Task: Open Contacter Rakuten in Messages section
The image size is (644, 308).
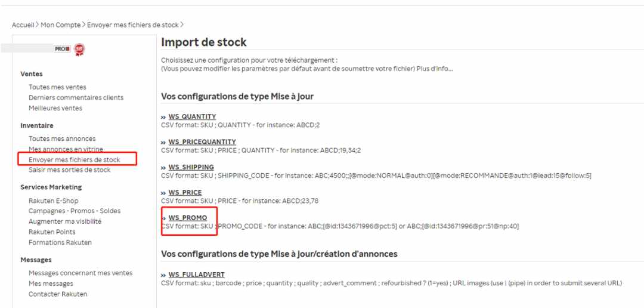Action: coord(58,294)
